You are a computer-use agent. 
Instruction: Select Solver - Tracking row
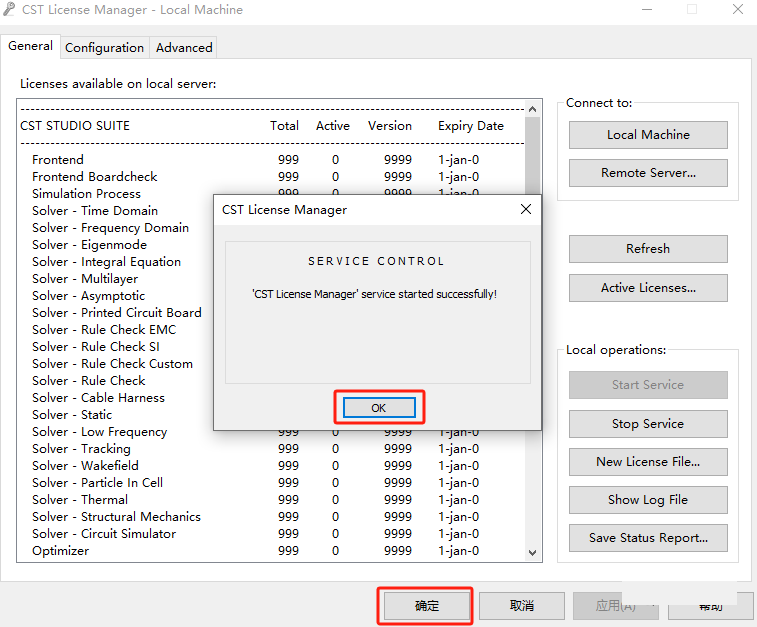pyautogui.click(x=271, y=449)
